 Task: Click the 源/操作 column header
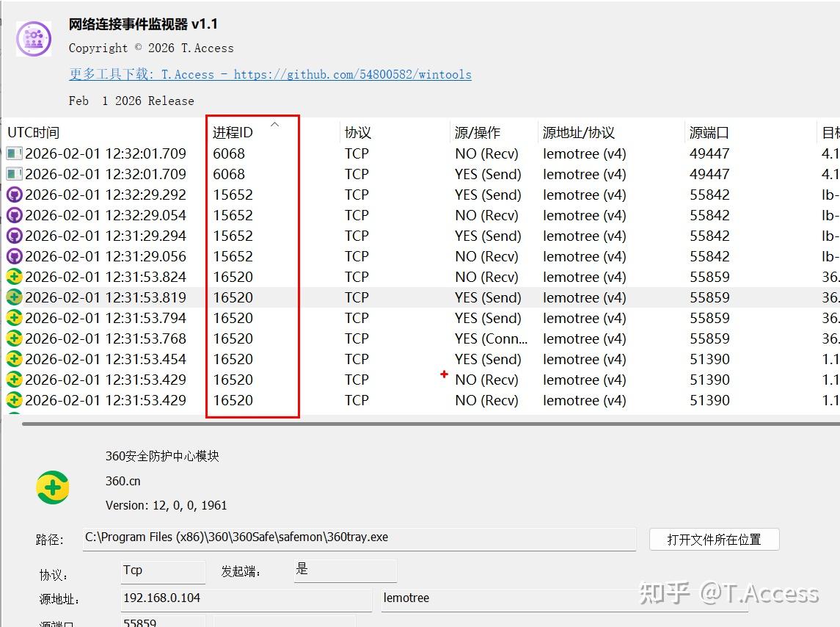point(478,132)
